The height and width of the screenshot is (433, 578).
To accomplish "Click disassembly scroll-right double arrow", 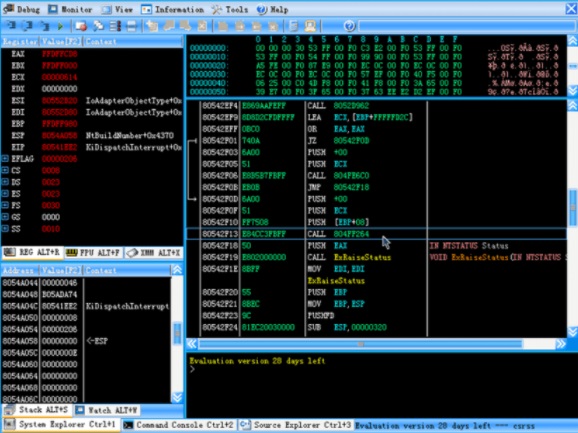I will (x=561, y=344).
